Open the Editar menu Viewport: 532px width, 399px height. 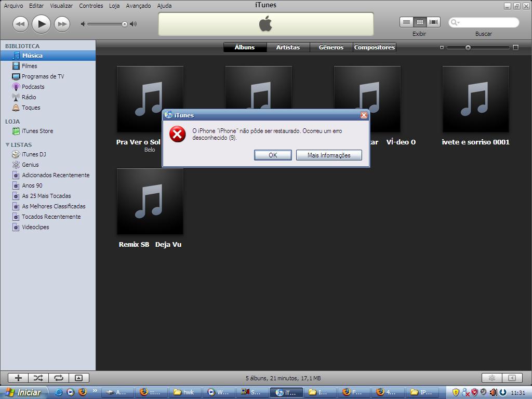(x=36, y=6)
